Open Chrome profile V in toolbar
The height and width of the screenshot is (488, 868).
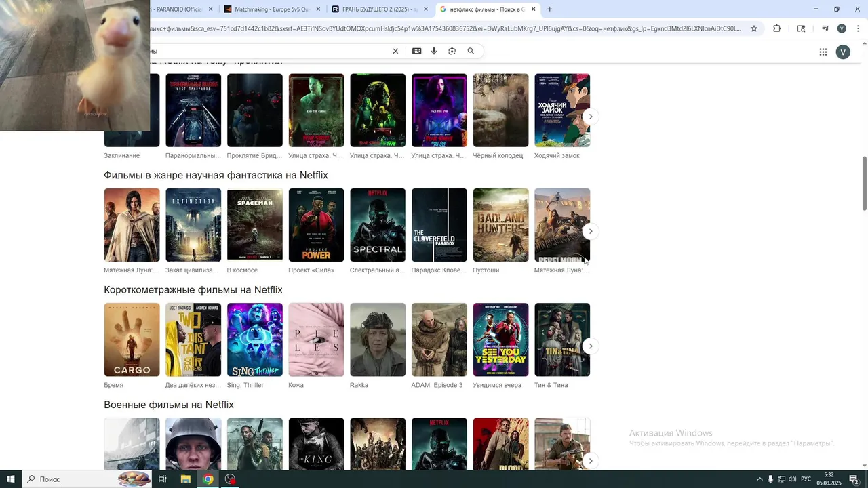tap(842, 28)
